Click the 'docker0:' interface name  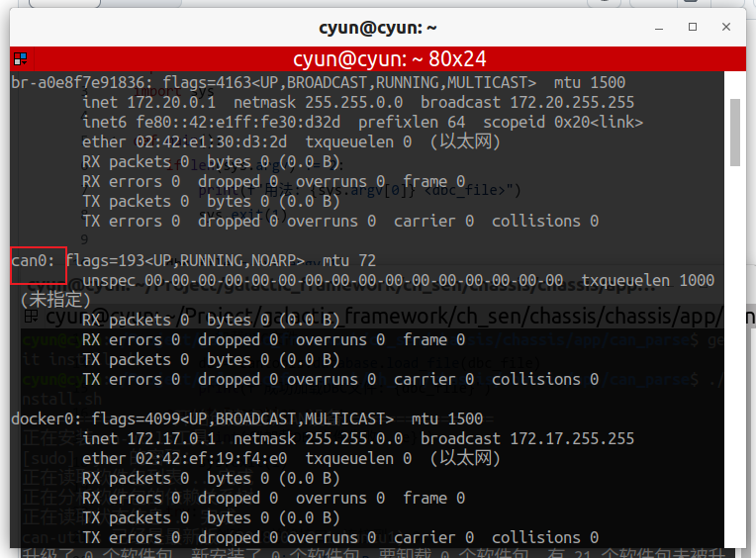pos(46,418)
